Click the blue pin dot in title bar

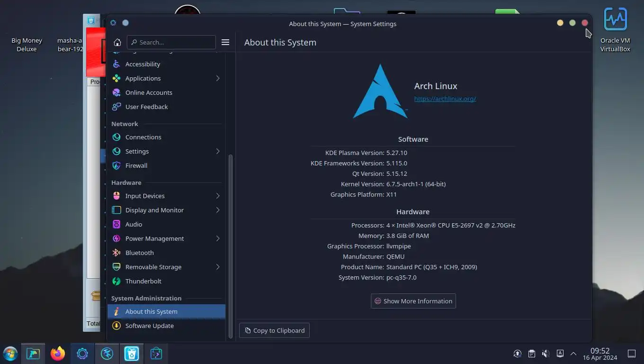pyautogui.click(x=125, y=23)
